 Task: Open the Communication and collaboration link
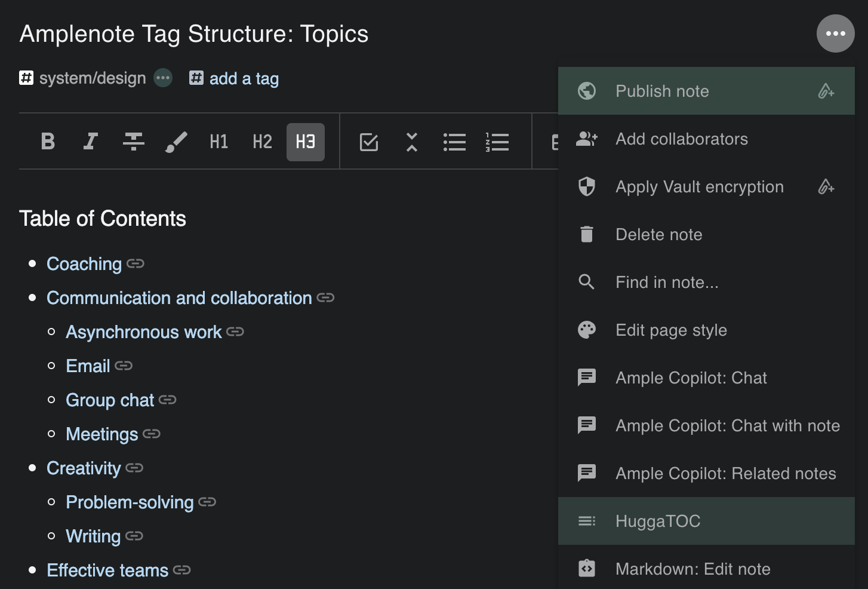179,297
